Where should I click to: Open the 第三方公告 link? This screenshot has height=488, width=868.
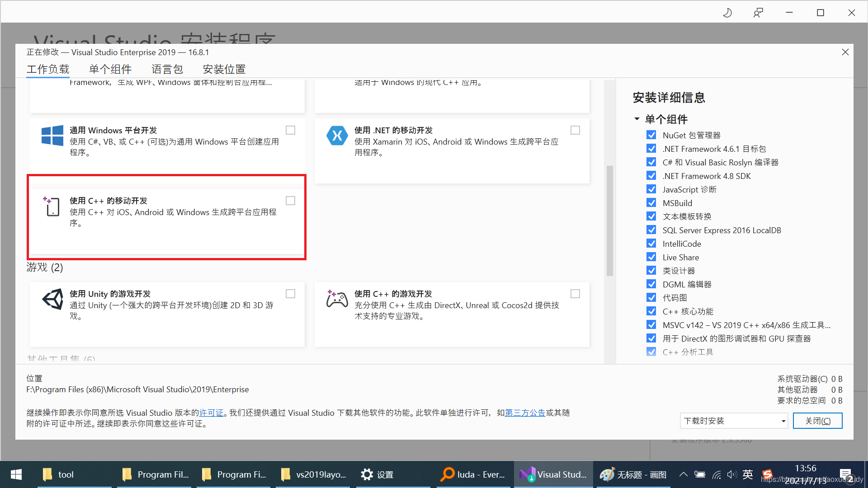(x=525, y=413)
